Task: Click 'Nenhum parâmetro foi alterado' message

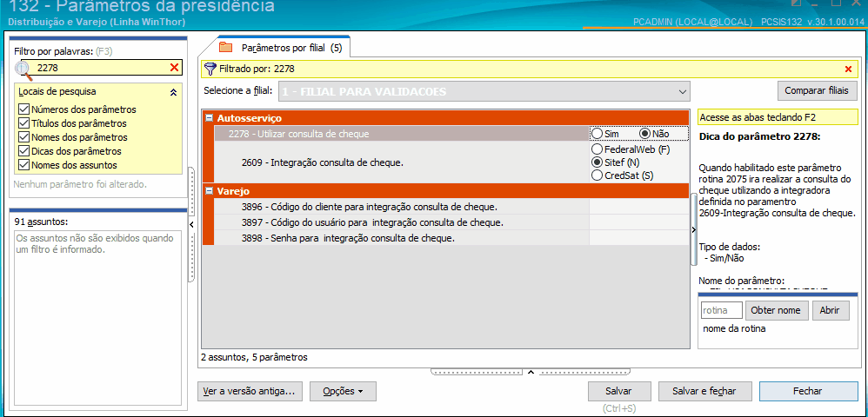Action: click(x=80, y=183)
